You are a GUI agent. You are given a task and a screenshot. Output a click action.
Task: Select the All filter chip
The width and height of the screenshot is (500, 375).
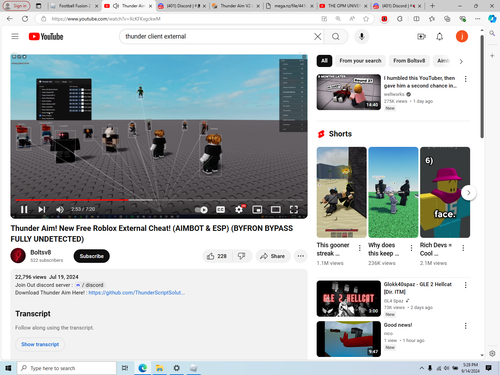coord(324,61)
